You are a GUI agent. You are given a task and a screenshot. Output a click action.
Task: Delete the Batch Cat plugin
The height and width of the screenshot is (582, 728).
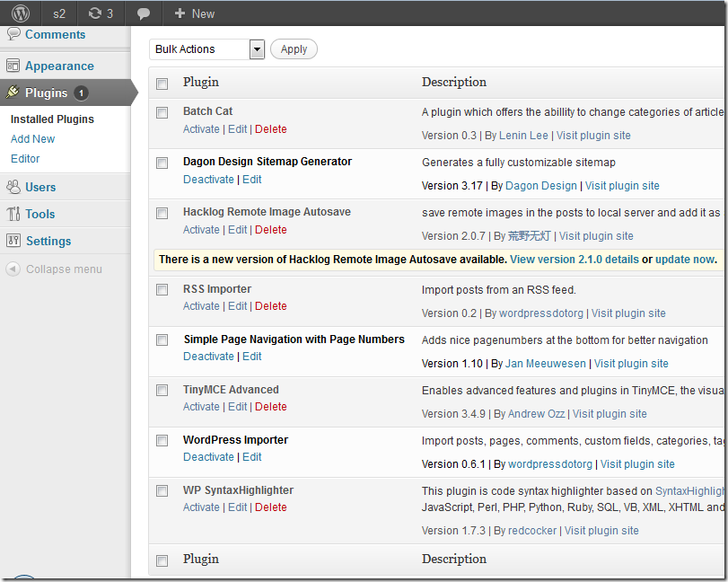271,129
